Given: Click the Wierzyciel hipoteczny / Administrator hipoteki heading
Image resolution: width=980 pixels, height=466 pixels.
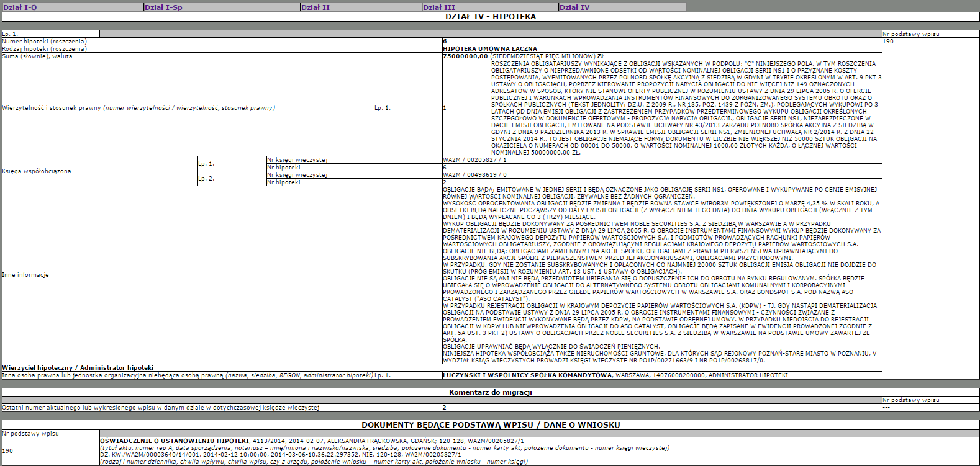Looking at the screenshot, I should [x=78, y=368].
